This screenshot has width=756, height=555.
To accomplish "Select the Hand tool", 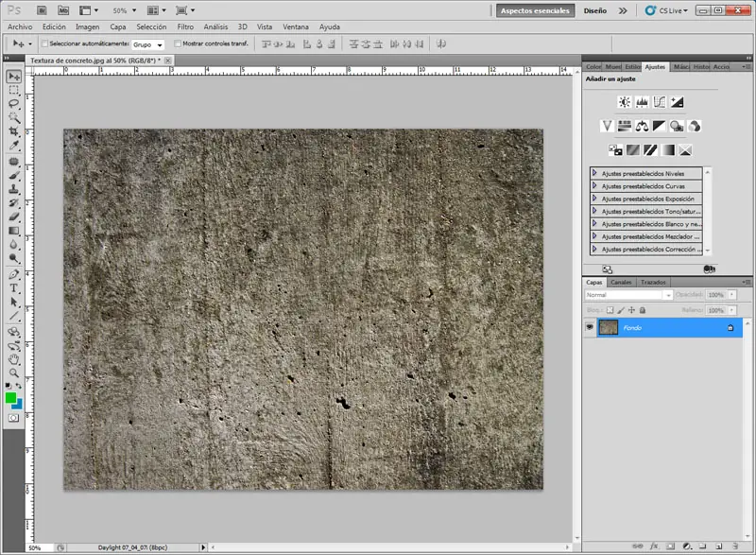I will tap(14, 359).
